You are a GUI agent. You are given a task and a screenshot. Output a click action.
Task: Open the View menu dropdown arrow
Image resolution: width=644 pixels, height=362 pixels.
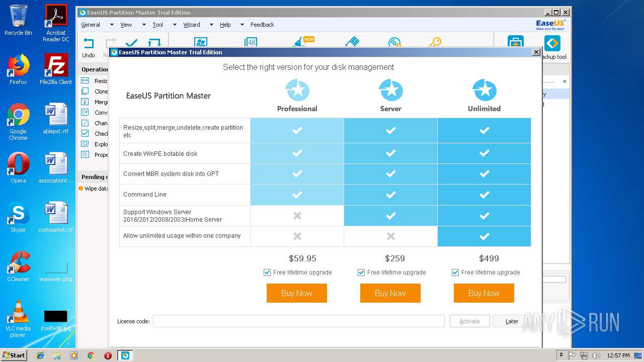[144, 25]
